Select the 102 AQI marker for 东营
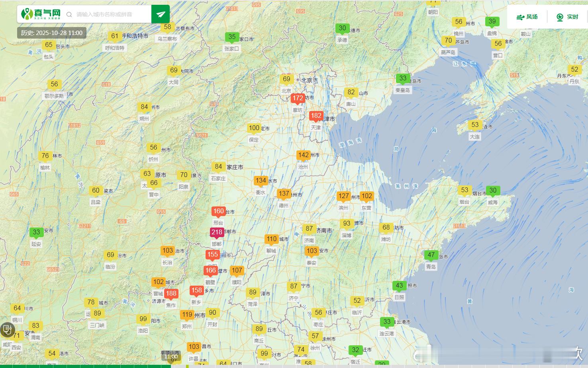Screen dimensions: 588x368 367,196
